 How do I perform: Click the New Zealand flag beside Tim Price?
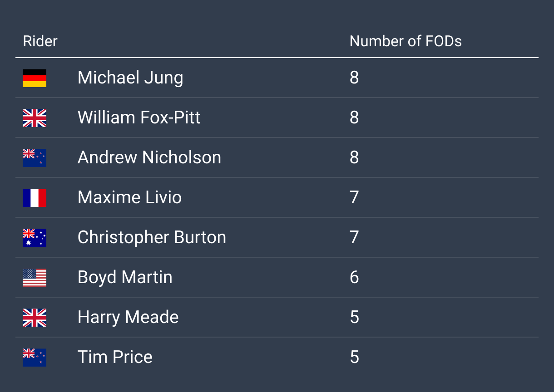(35, 358)
